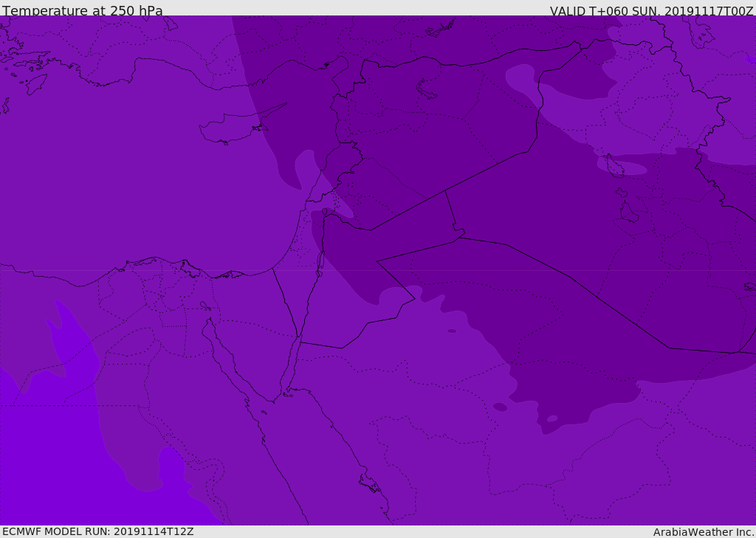The width and height of the screenshot is (756, 538).
Task: Click the ArabiaWeather Inc. credit text
Action: click(704, 532)
